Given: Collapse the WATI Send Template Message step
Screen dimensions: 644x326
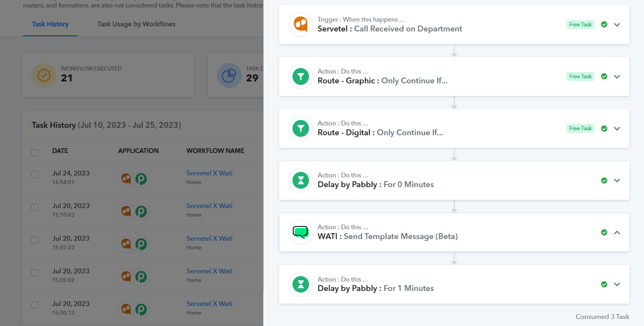Looking at the screenshot, I should (617, 232).
